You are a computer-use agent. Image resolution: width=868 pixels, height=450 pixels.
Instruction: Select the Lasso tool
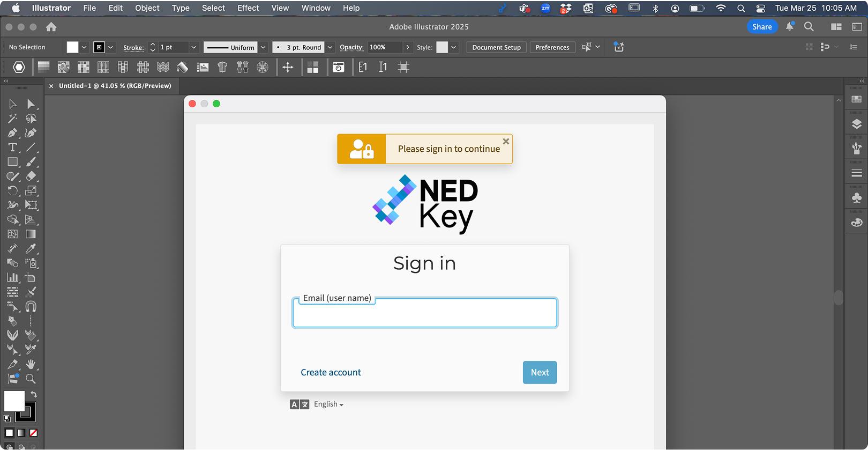[x=31, y=119]
